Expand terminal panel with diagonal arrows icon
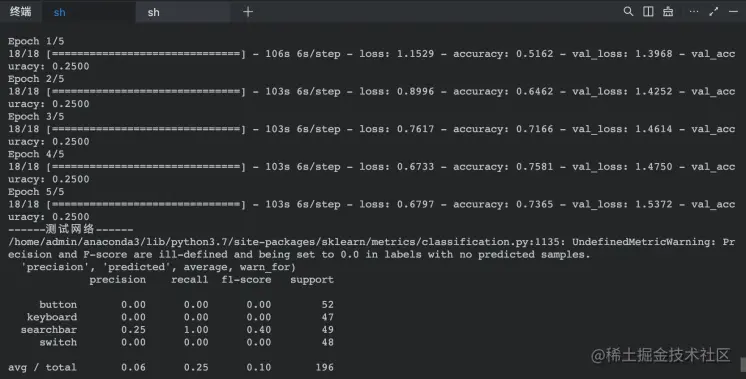The width and height of the screenshot is (746, 379). click(714, 11)
